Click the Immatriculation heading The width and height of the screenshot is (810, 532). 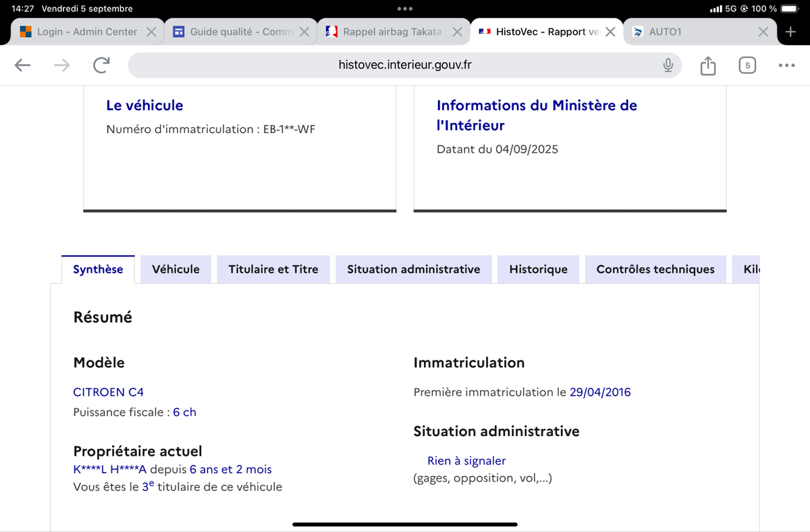pos(469,363)
